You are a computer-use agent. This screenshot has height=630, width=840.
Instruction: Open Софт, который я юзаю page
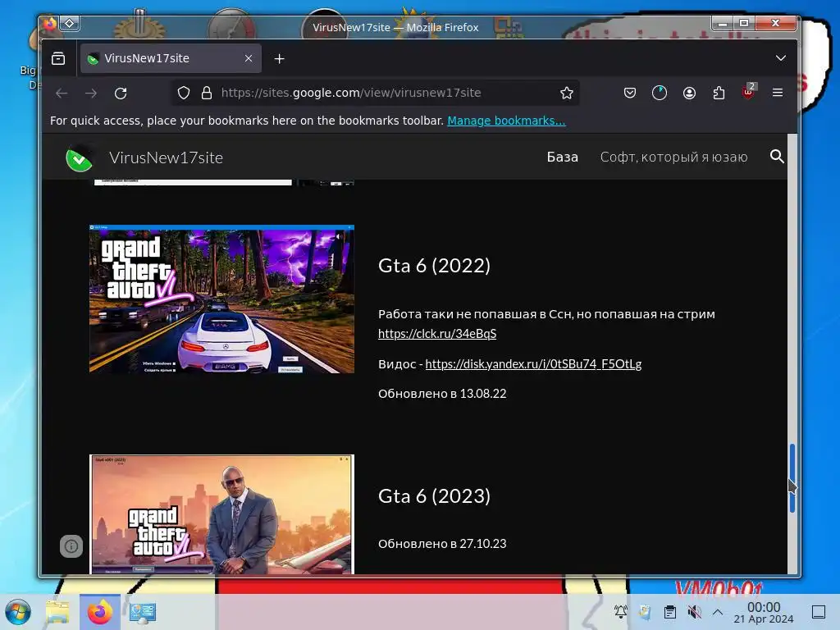click(x=674, y=157)
